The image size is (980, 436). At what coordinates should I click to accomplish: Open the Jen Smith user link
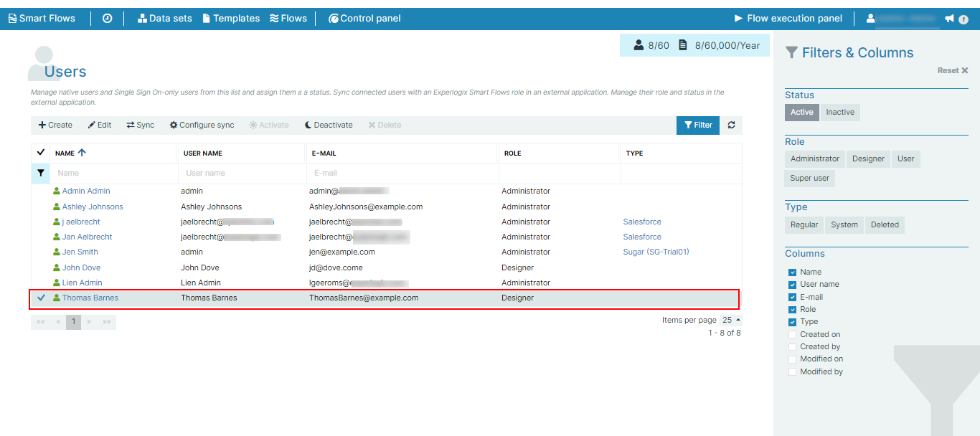(x=80, y=252)
